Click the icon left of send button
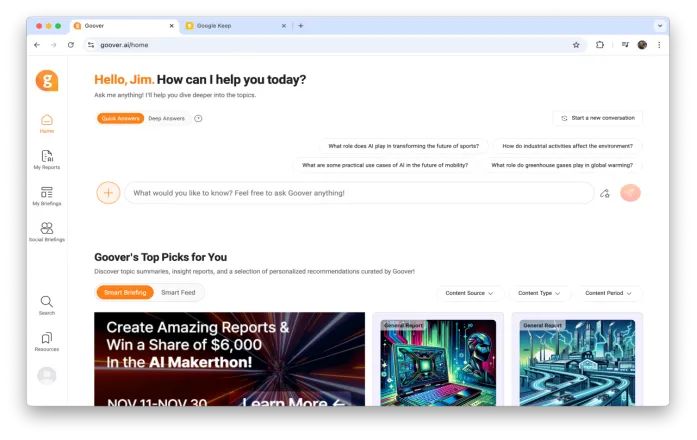The width and height of the screenshot is (697, 440). 605,193
